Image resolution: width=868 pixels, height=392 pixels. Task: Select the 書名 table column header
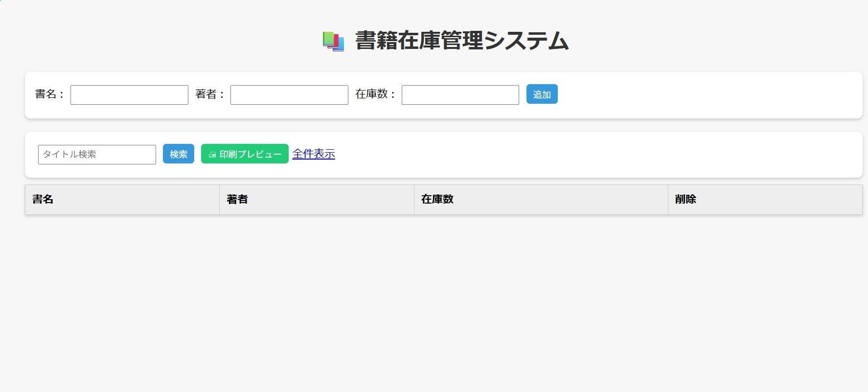tap(43, 199)
